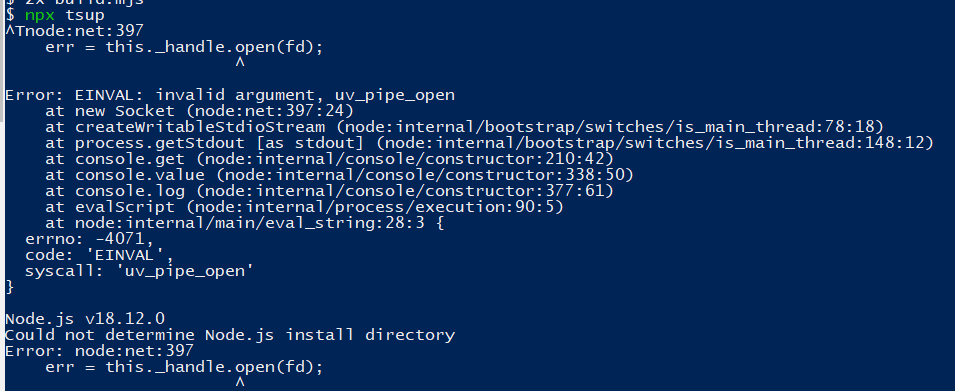Image resolution: width=955 pixels, height=391 pixels.
Task: Click the first this._handle.open(fd) code line
Action: coord(183,48)
